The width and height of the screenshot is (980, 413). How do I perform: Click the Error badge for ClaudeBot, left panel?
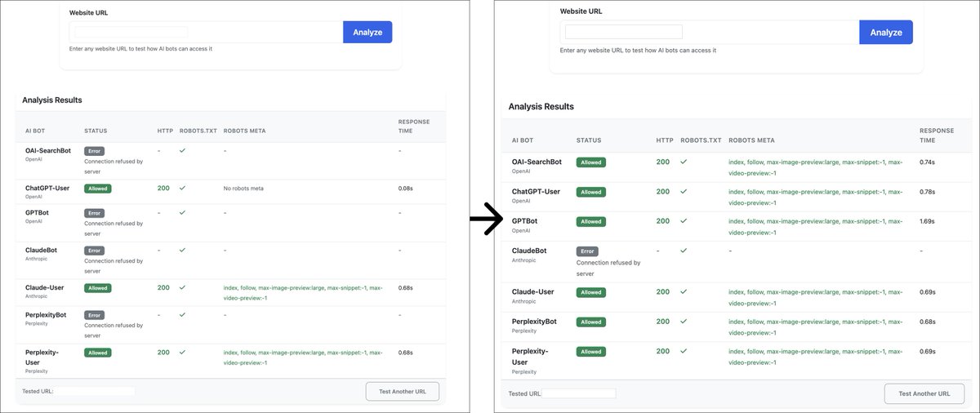tap(94, 251)
